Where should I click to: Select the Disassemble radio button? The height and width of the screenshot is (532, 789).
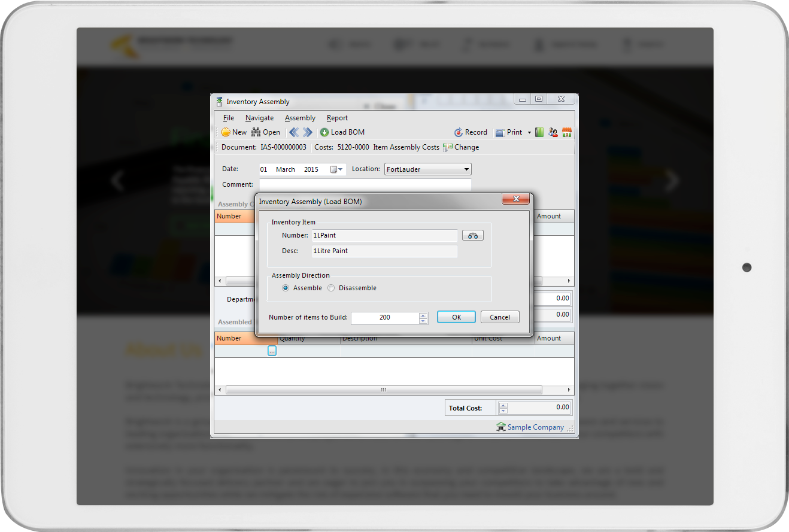point(332,288)
